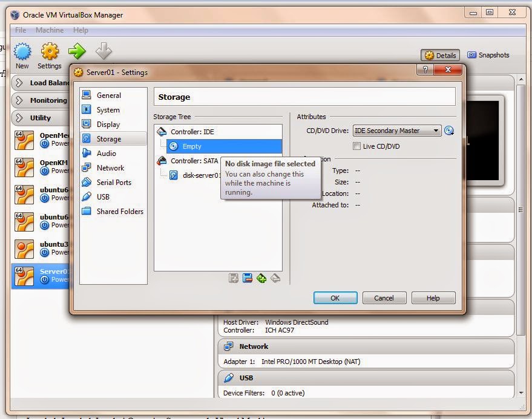Image resolution: width=532 pixels, height=419 pixels.
Task: Click the green Add attachment icon
Action: 261,278
